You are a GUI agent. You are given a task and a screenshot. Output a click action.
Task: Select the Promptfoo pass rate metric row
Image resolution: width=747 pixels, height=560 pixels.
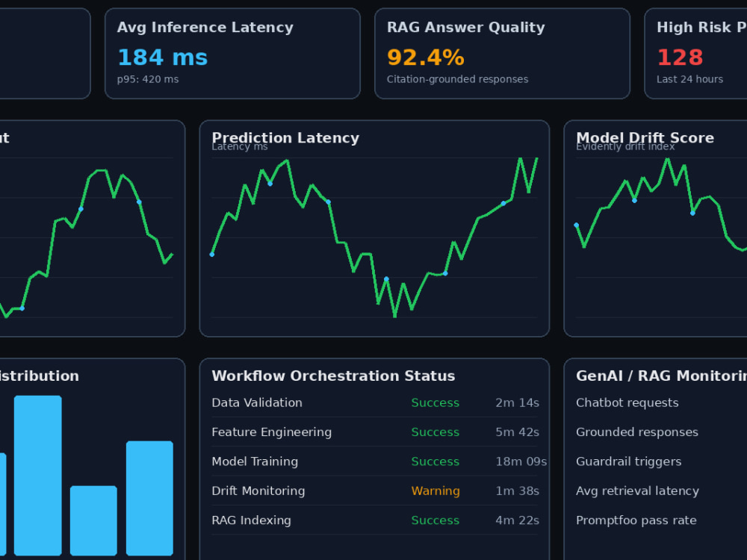point(661,520)
